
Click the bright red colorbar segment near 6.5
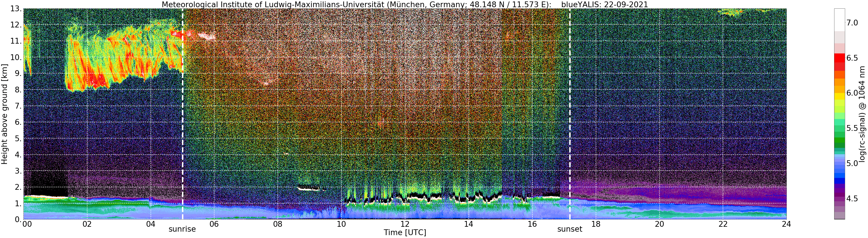[x=839, y=57]
